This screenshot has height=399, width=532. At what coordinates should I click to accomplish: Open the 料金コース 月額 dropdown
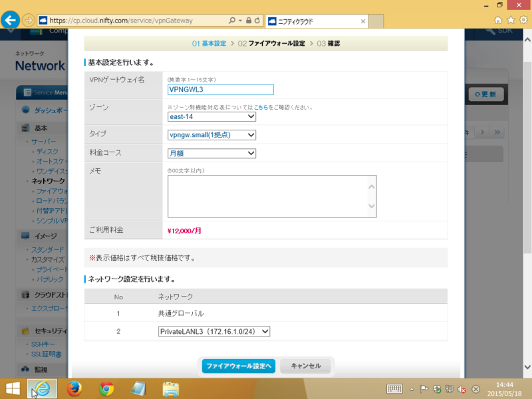click(211, 154)
